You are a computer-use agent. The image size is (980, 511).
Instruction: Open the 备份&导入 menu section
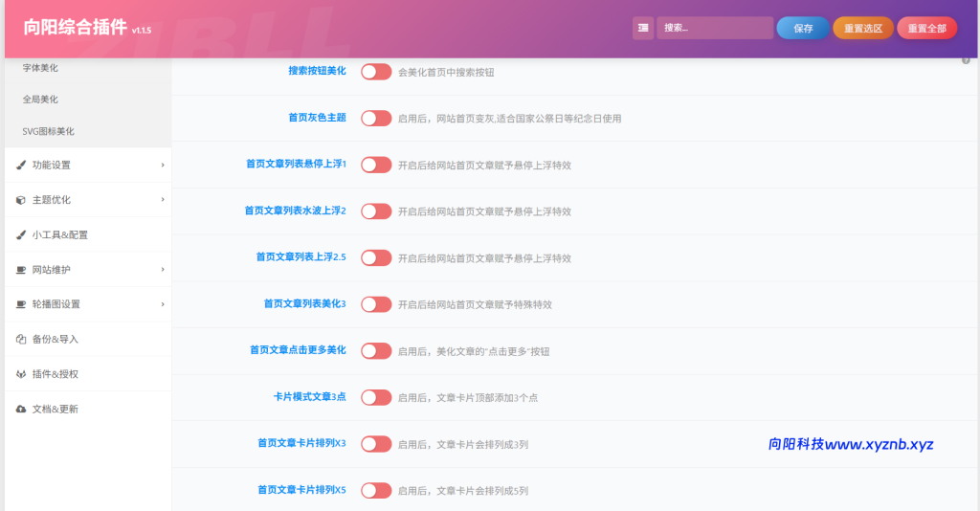tap(88, 339)
